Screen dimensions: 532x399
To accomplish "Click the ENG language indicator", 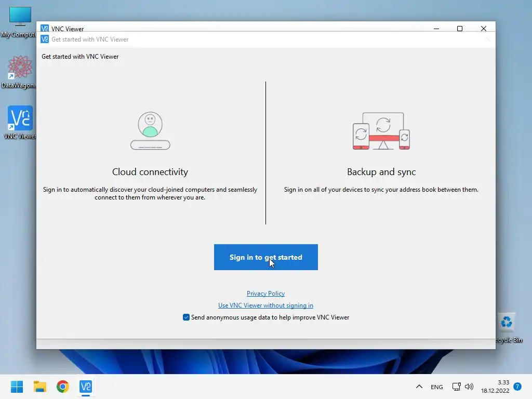I will (436, 387).
